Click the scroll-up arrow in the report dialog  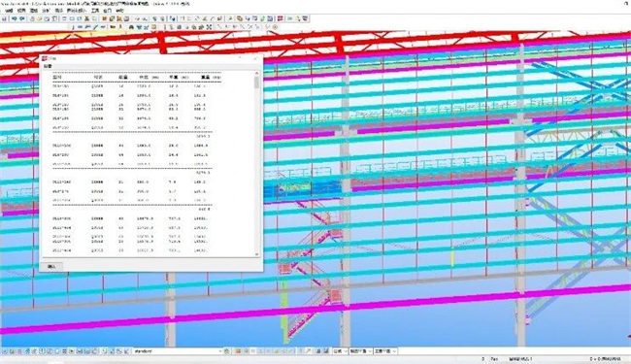click(x=256, y=73)
